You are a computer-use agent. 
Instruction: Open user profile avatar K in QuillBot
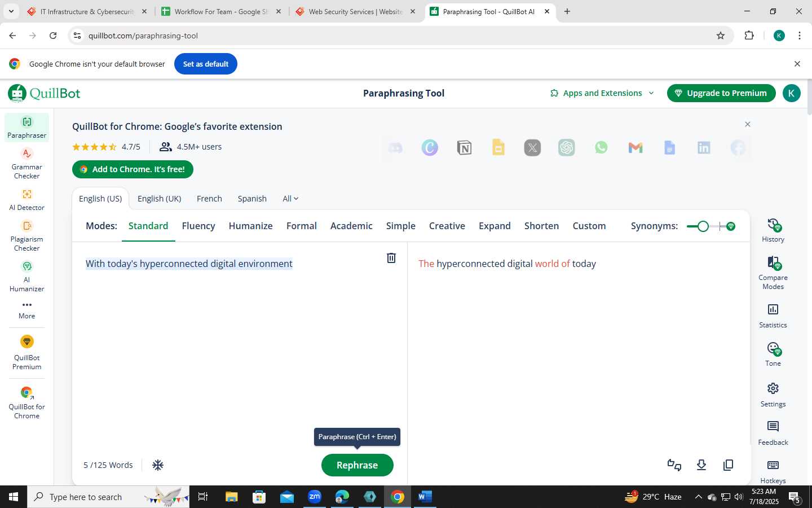point(791,93)
